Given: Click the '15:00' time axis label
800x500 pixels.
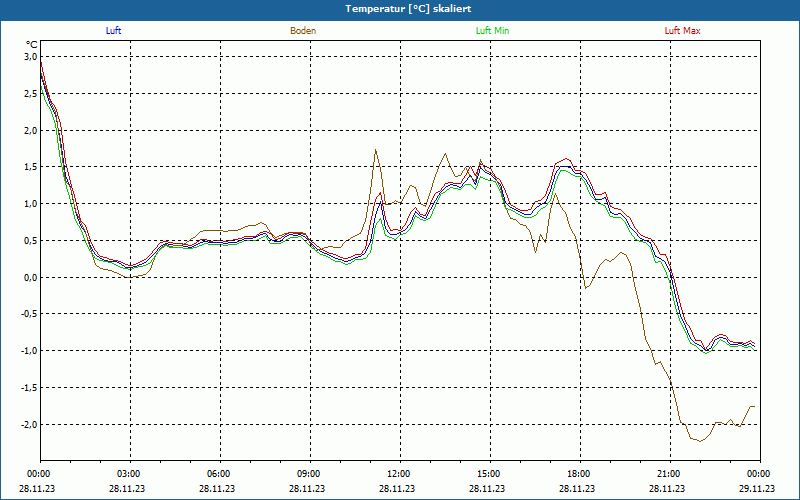Looking at the screenshot, I should pyautogui.click(x=490, y=474).
